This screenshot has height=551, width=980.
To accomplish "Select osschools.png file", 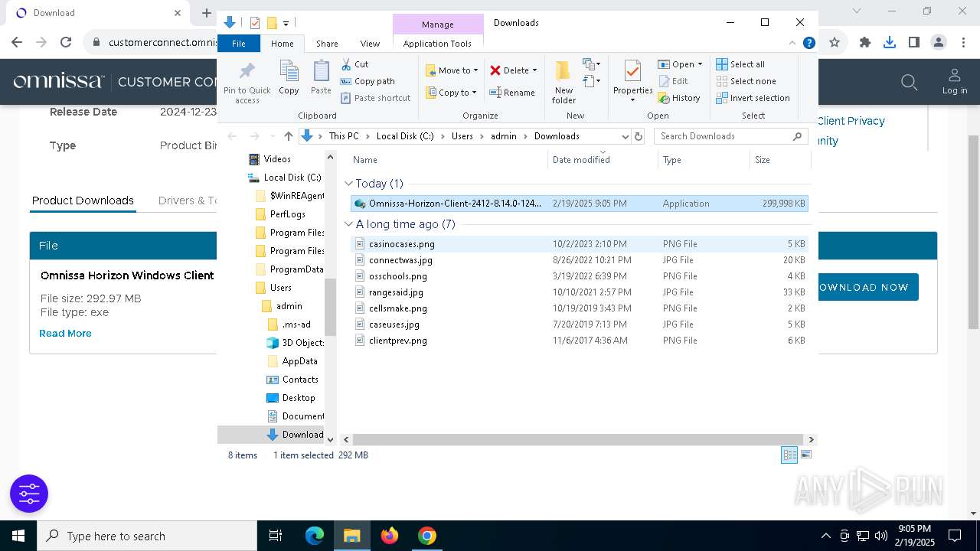I will click(580, 276).
